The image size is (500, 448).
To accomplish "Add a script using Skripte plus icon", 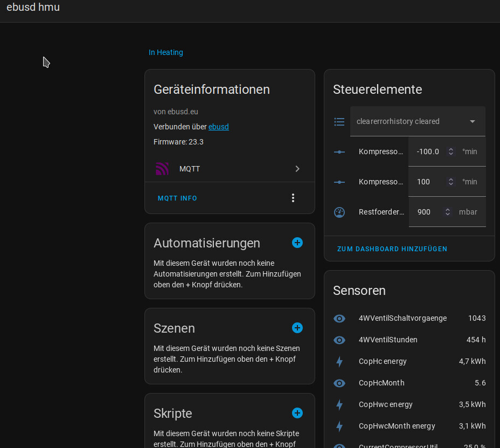I will coord(297,413).
